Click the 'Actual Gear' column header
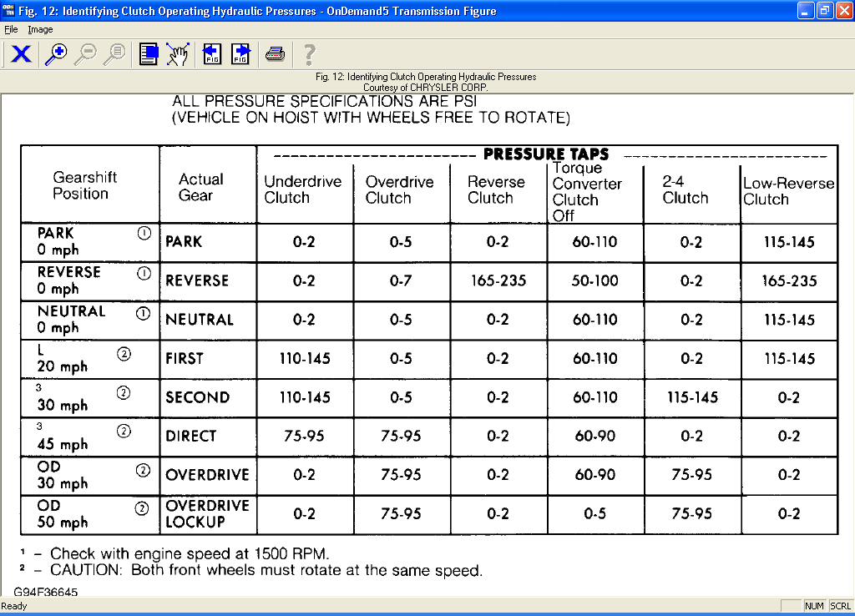 click(200, 187)
